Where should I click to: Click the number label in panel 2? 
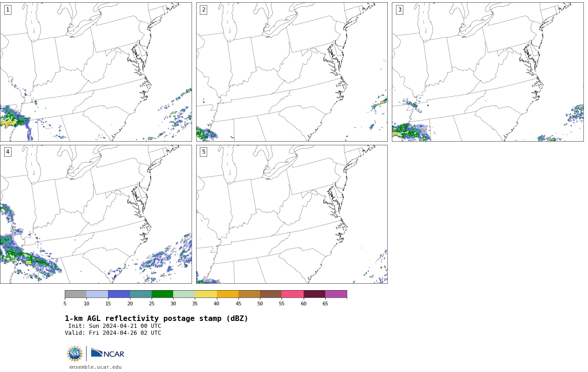tap(204, 10)
